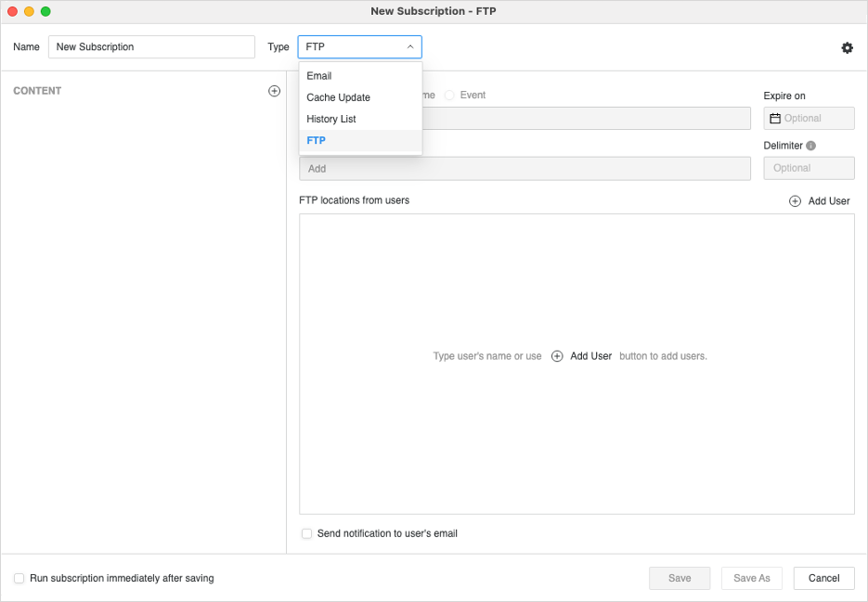Screen dimensions: 868x602
Task: Click the inline Add User icon in empty list
Action: [557, 356]
